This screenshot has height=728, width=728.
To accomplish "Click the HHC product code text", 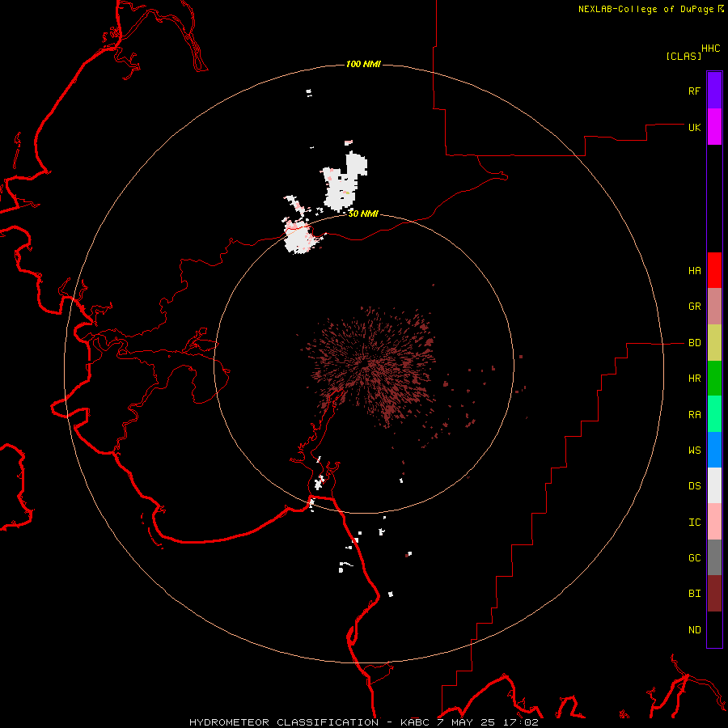I will [x=710, y=49].
